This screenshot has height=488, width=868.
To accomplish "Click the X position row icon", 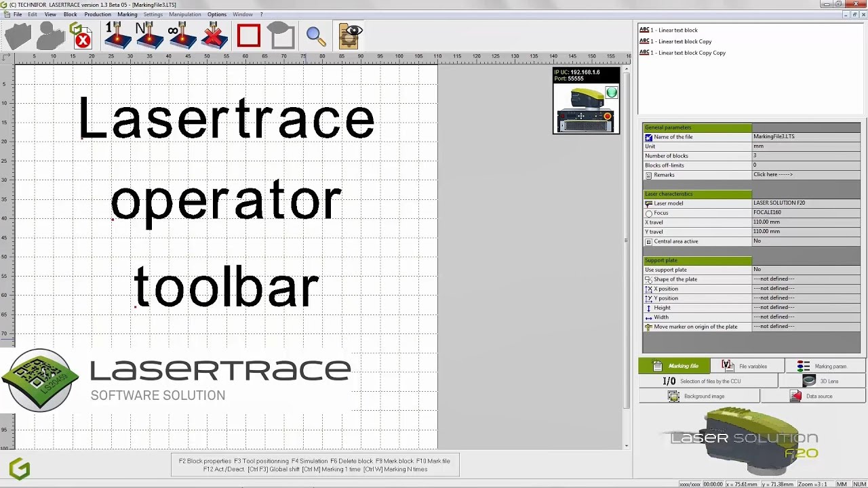I will pyautogui.click(x=648, y=289).
